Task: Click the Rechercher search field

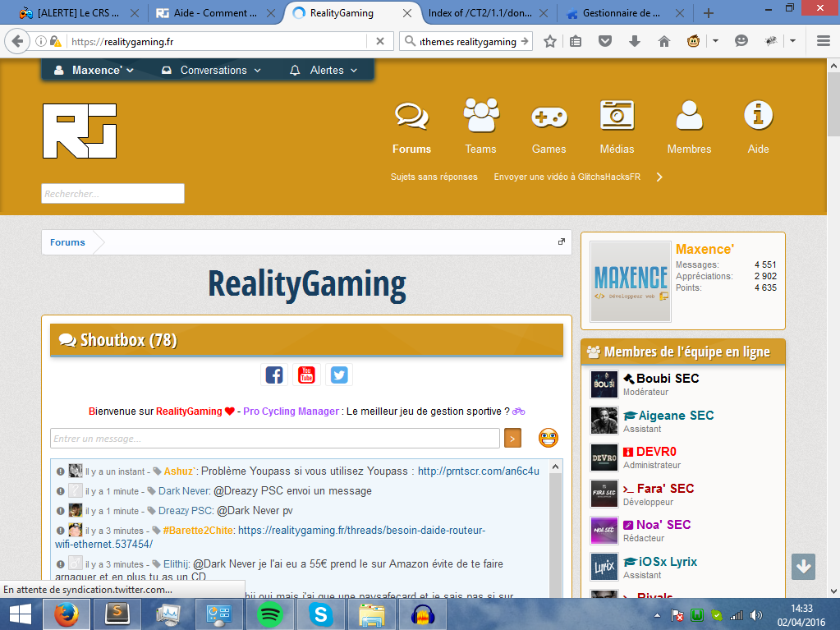Action: (113, 193)
